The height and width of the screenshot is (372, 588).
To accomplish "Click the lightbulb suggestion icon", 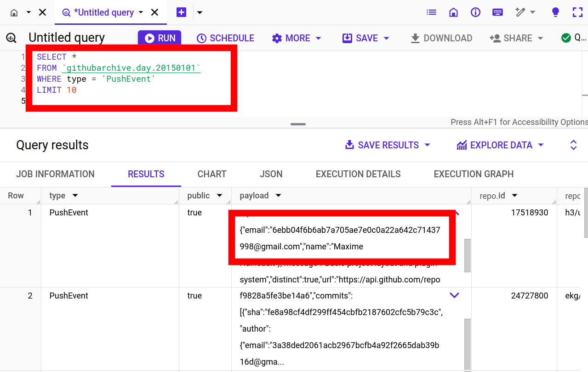I will tap(555, 12).
